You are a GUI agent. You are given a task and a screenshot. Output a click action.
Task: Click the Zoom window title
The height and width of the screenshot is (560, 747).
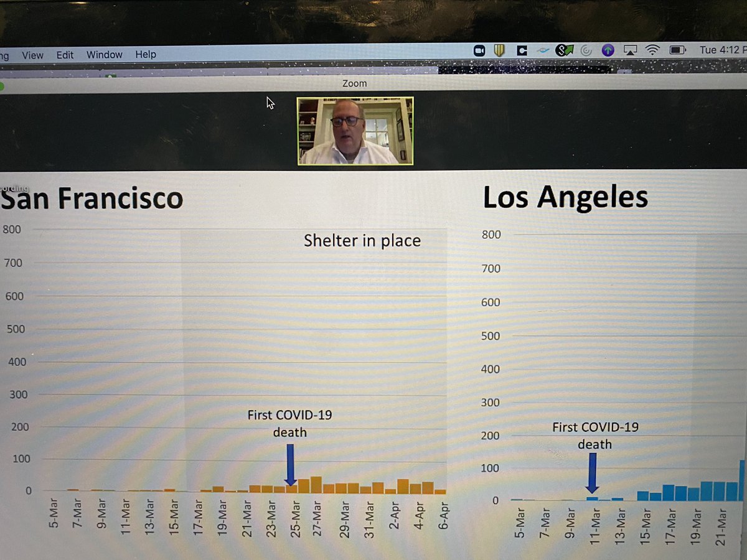[354, 83]
